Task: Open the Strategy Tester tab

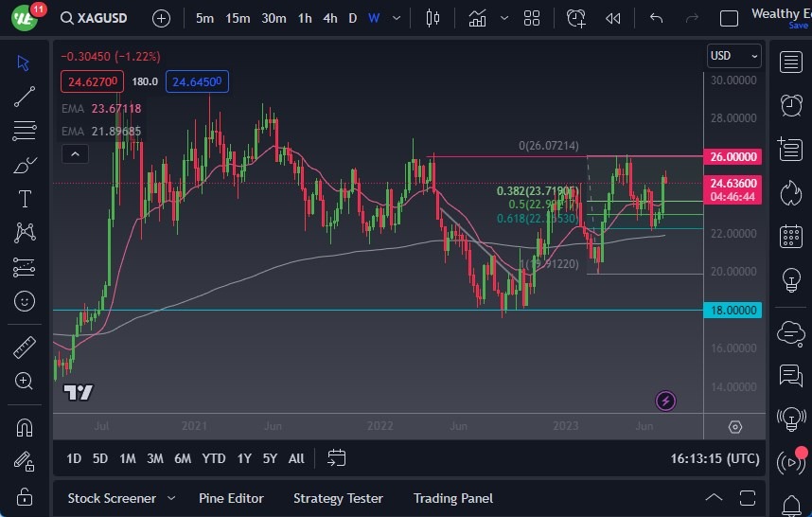Action: (338, 498)
